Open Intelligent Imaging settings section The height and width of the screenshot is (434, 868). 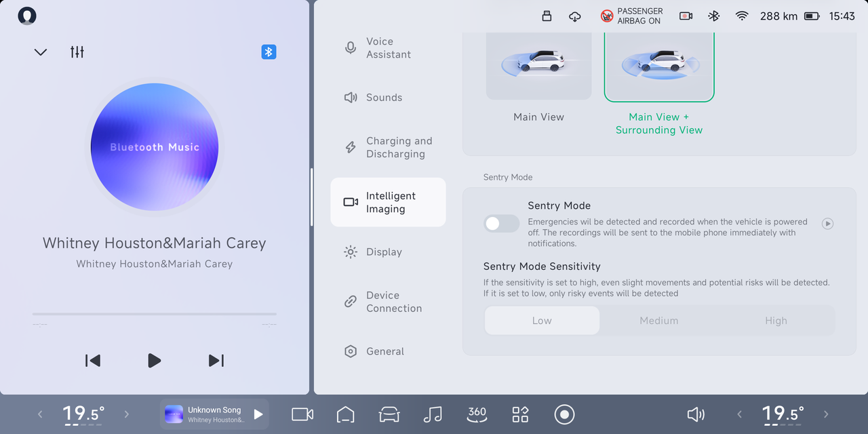point(388,201)
